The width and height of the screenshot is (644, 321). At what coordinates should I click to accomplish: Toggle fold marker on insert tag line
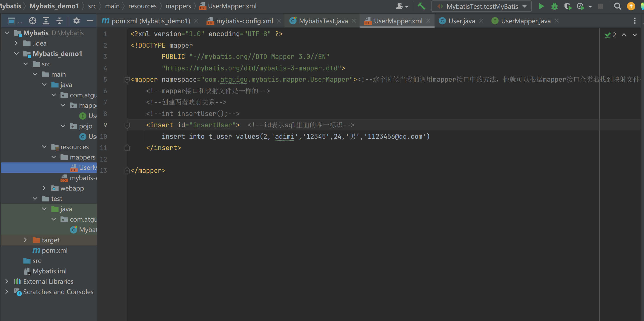[127, 125]
